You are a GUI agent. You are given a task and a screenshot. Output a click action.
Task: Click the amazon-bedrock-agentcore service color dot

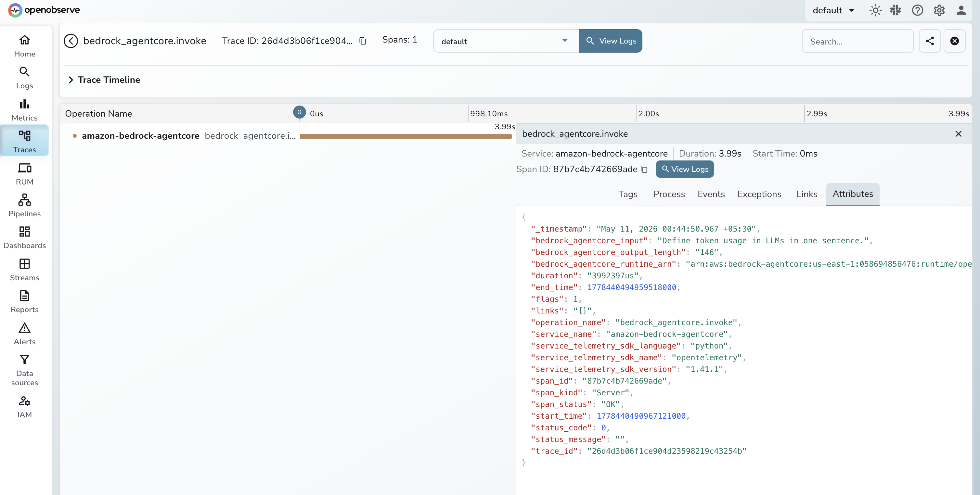(x=74, y=136)
